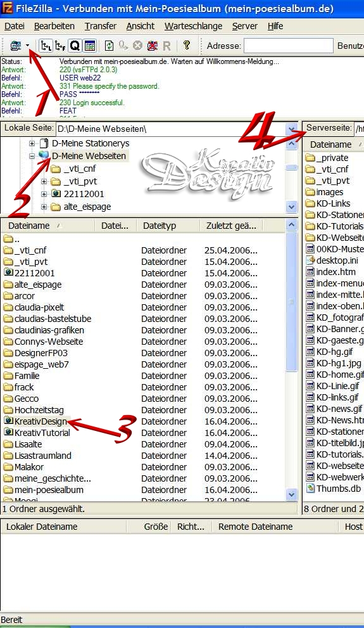Open the Datei menu
Viewport: 364px width, 628px height.
15,26
